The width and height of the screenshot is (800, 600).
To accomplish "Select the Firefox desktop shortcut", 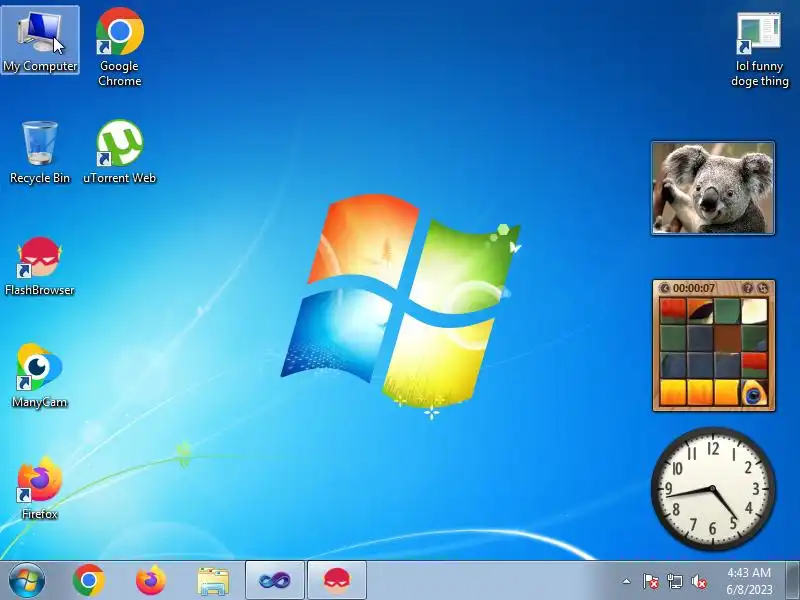I will 40,488.
